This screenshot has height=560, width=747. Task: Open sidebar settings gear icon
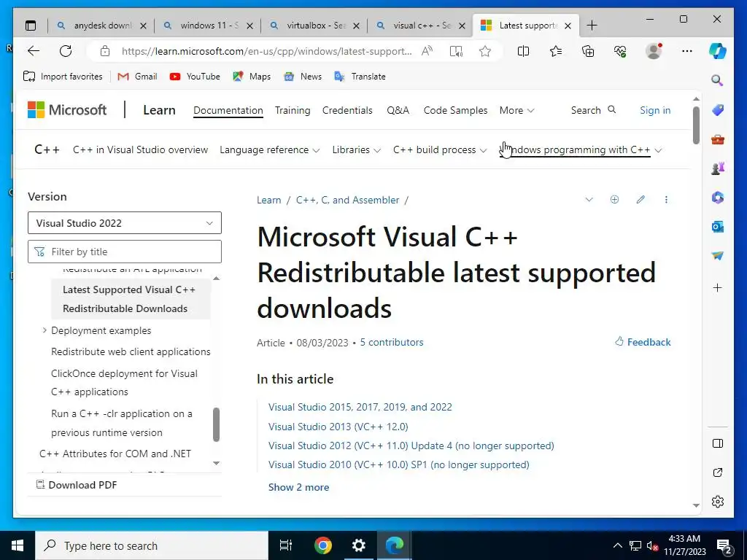(x=718, y=502)
